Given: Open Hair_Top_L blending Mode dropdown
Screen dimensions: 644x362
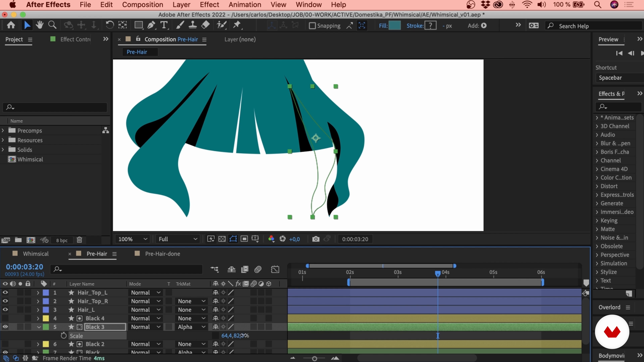Looking at the screenshot, I should [x=145, y=293].
